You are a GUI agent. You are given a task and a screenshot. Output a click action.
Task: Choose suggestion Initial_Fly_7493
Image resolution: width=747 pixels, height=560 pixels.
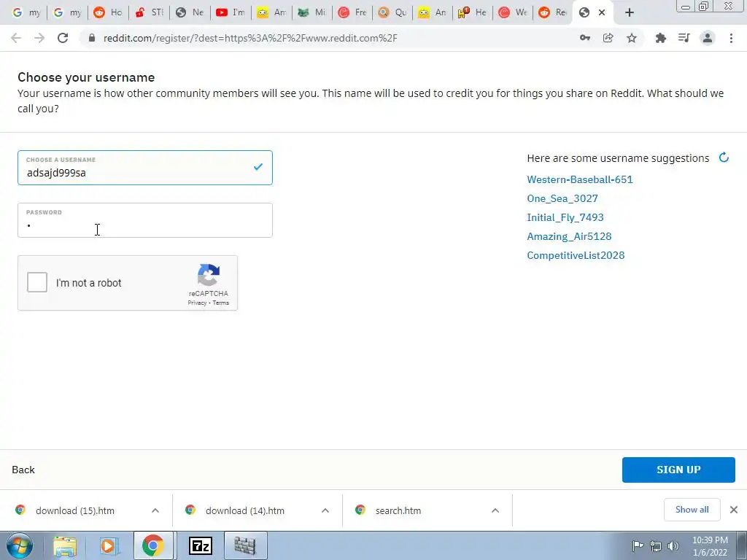(565, 217)
